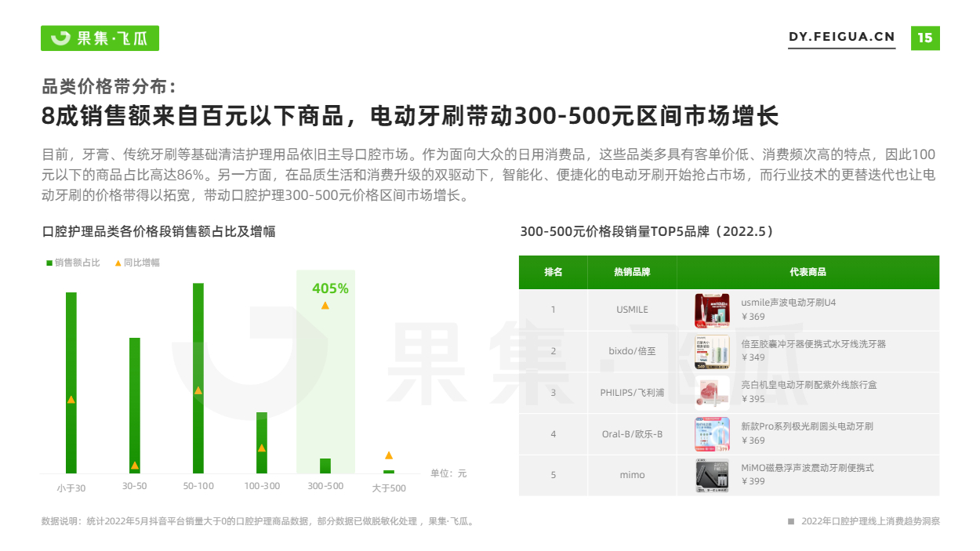Click the bixdo/倍至 brand cell
This screenshot has width=980, height=551.
[x=632, y=351]
